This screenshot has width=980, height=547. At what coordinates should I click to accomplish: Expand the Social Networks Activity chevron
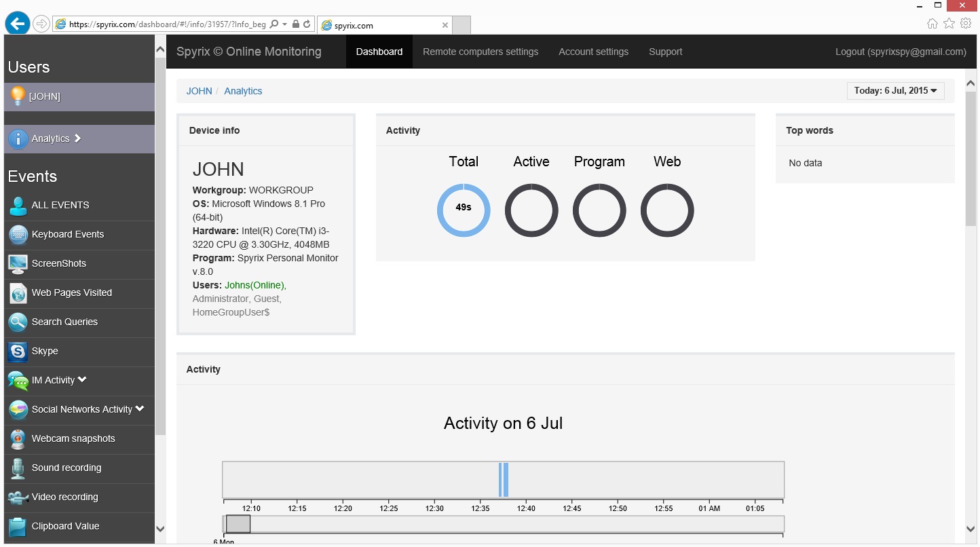click(x=140, y=409)
